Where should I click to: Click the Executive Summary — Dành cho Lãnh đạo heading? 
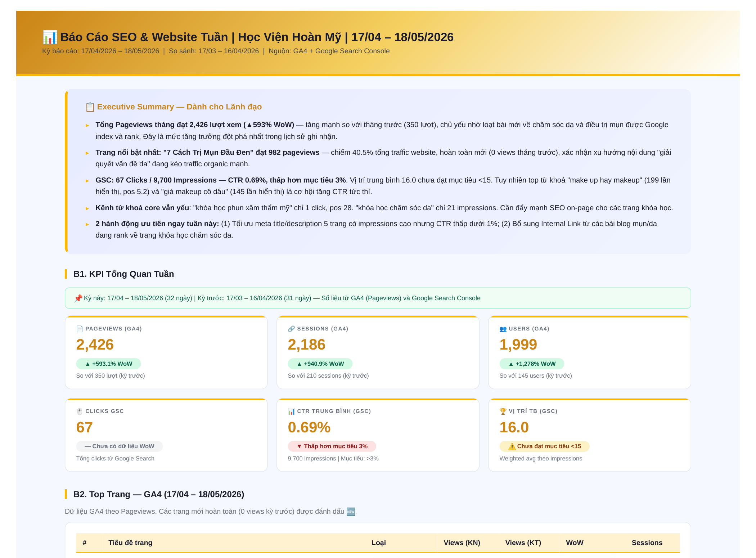(x=179, y=107)
